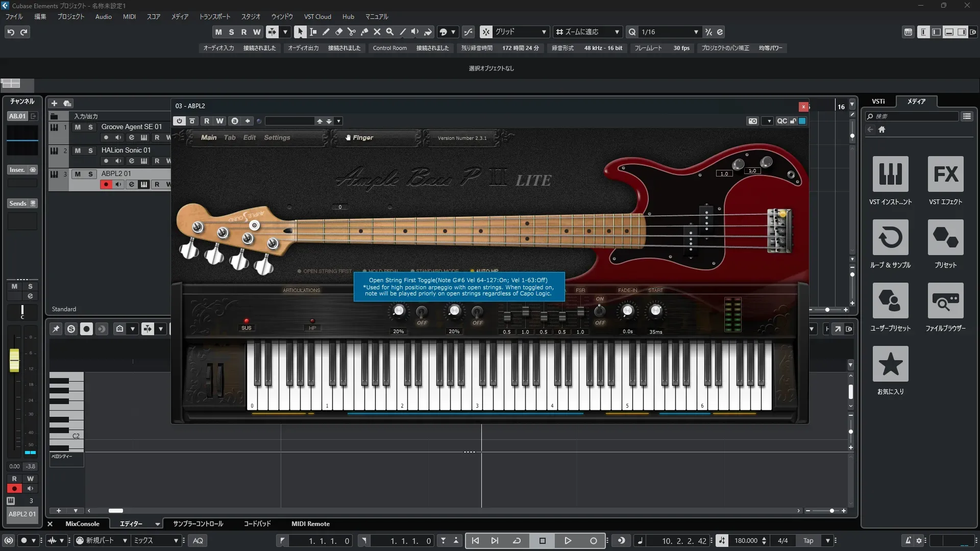The image size is (980, 551).
Task: Click the yellow channel volume fader
Action: tap(14, 360)
